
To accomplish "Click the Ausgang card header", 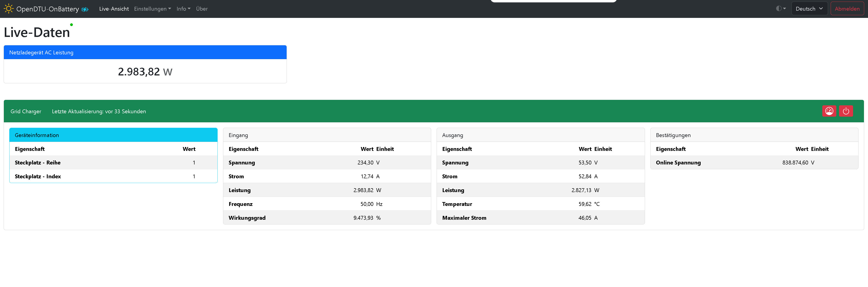I will pyautogui.click(x=540, y=135).
